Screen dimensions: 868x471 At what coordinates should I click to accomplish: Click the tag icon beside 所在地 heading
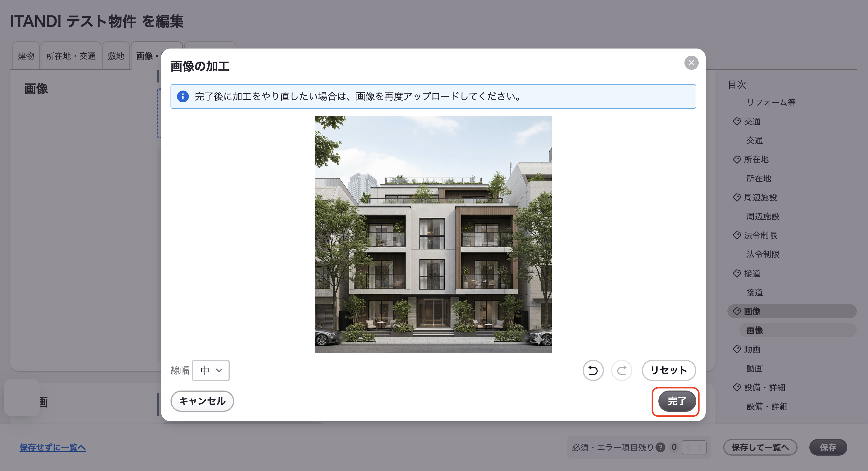click(x=737, y=159)
